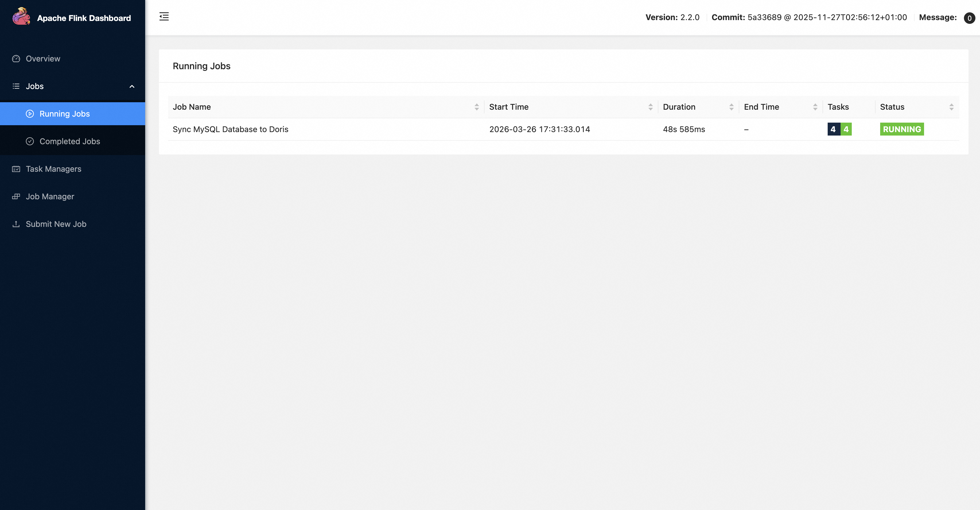Click the Completed Jobs check-circle icon
The height and width of the screenshot is (510, 980).
30,141
